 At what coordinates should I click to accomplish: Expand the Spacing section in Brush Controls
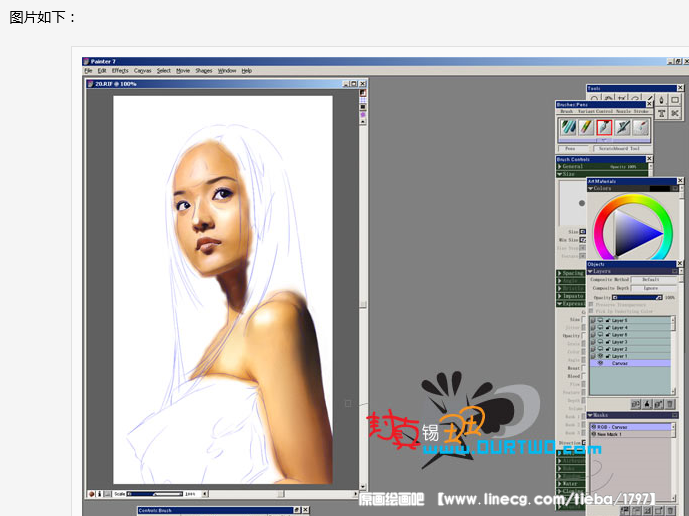(x=559, y=273)
